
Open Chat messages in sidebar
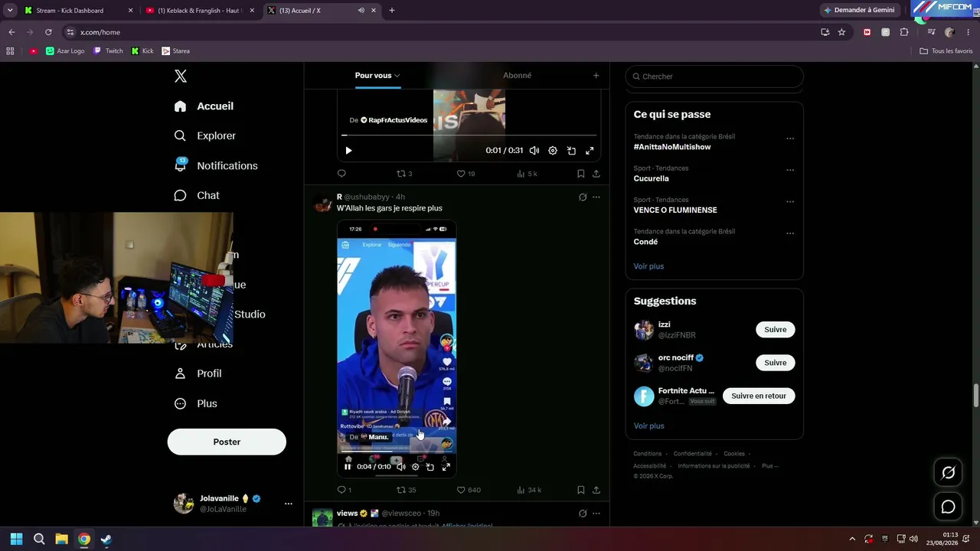197,195
